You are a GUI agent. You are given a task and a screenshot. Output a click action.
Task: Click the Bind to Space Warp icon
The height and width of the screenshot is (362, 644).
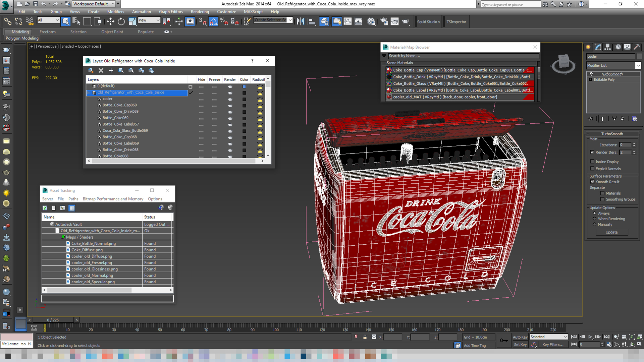30,21
